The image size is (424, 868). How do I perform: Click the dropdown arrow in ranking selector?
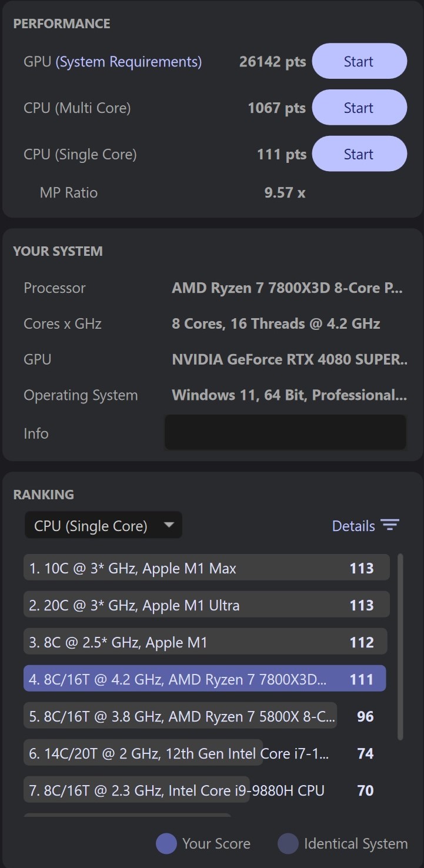coord(169,525)
